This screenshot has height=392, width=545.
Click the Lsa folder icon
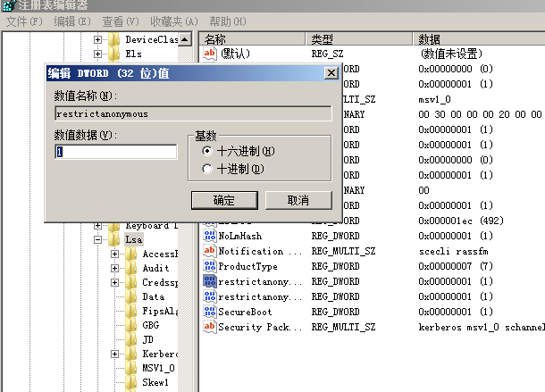point(114,239)
